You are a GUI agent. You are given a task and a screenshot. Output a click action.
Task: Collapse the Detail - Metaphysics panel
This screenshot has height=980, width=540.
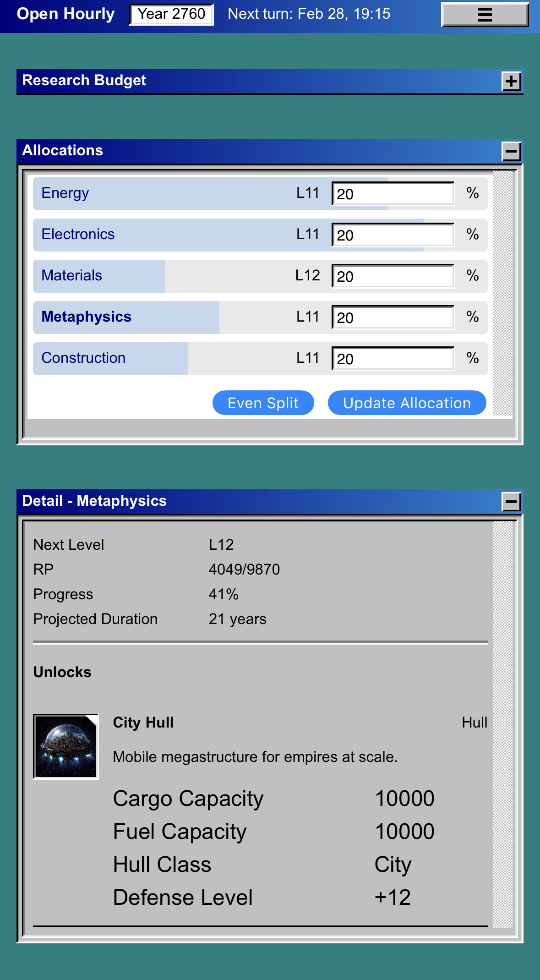tap(511, 502)
